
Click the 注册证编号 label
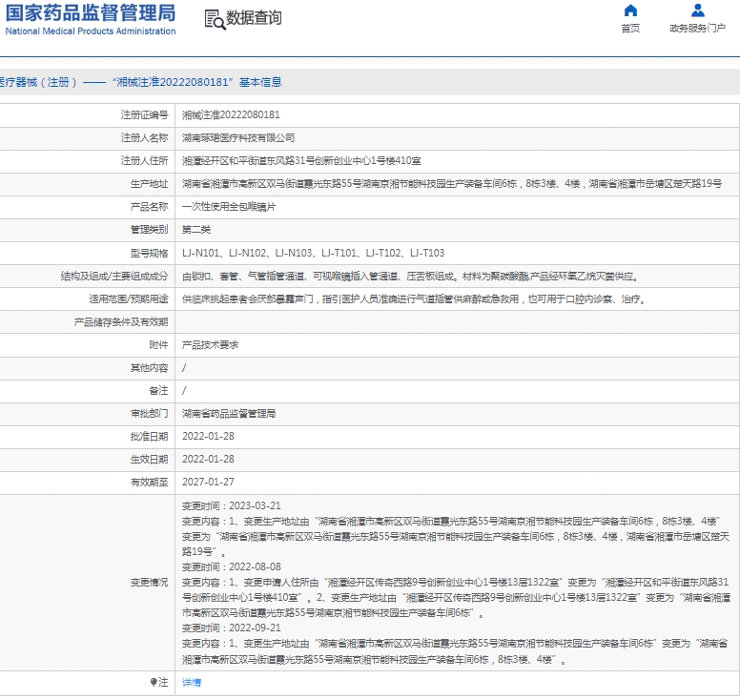click(144, 114)
